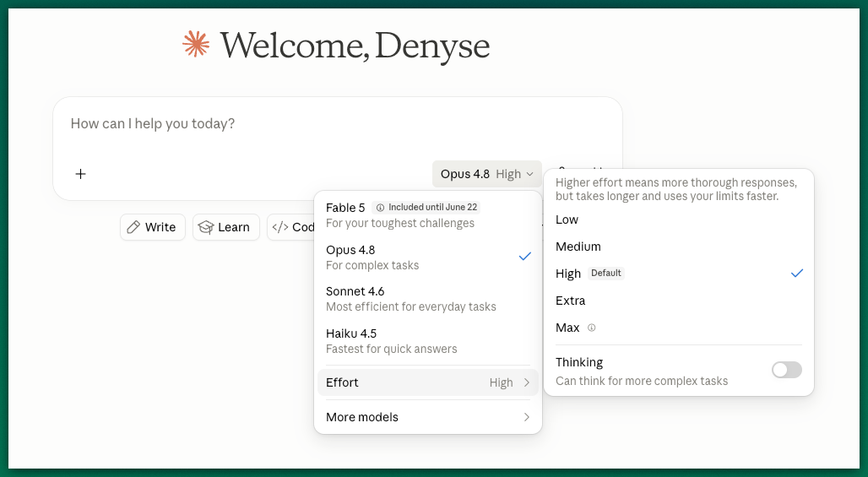Select High Default effort option
Image resolution: width=868 pixels, height=477 pixels.
click(679, 274)
